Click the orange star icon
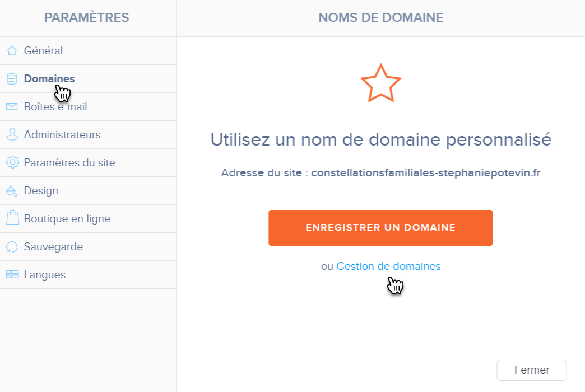 380,83
